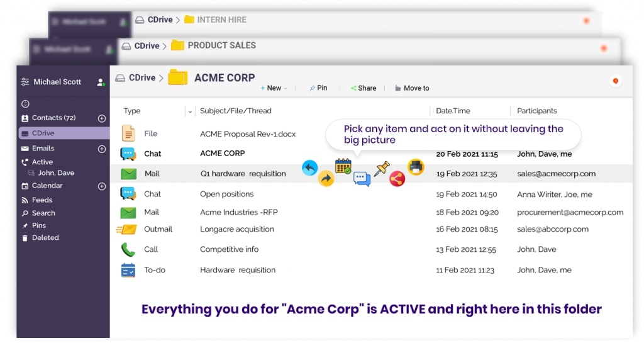The height and width of the screenshot is (343, 644).
Task: Click red icon in INTERN HIRE window
Action: (587, 21)
